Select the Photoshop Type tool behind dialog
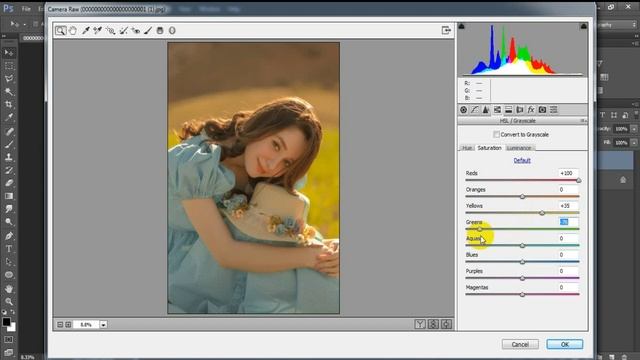This screenshot has height=360, width=640. click(9, 249)
